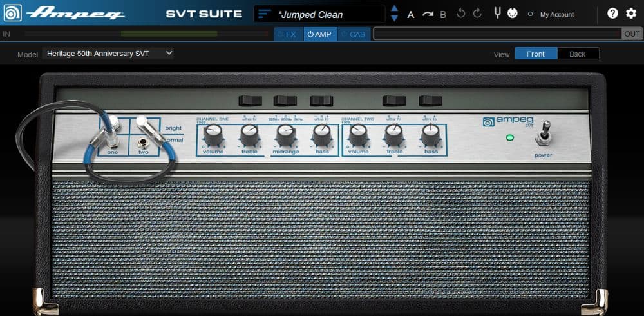This screenshot has width=644, height=316.
Task: Toggle Channel Two ultra lo rocker switch
Action: [x=430, y=101]
